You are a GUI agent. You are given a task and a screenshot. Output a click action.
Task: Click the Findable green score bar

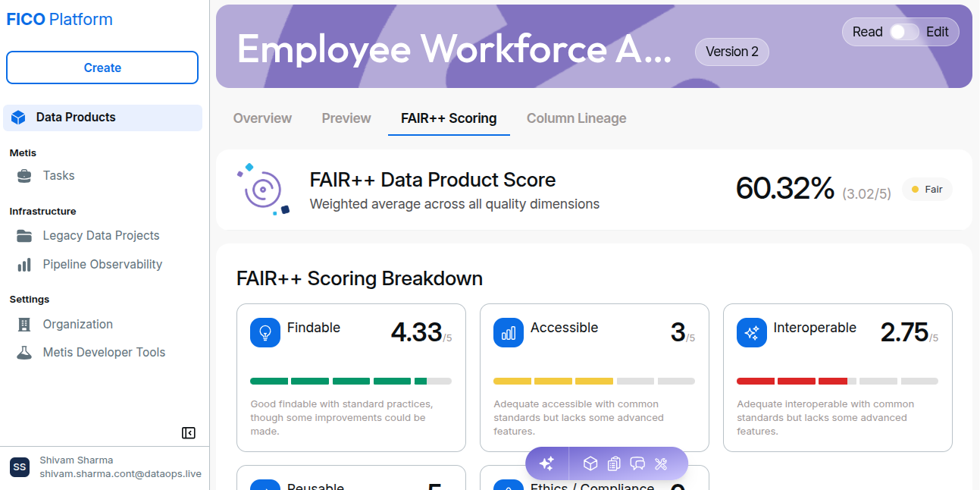tap(351, 382)
